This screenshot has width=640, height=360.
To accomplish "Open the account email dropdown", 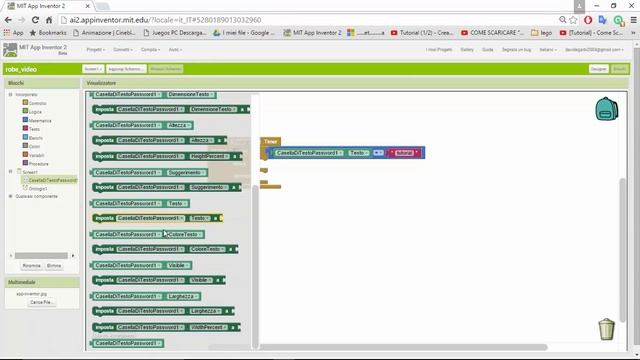I will (594, 50).
